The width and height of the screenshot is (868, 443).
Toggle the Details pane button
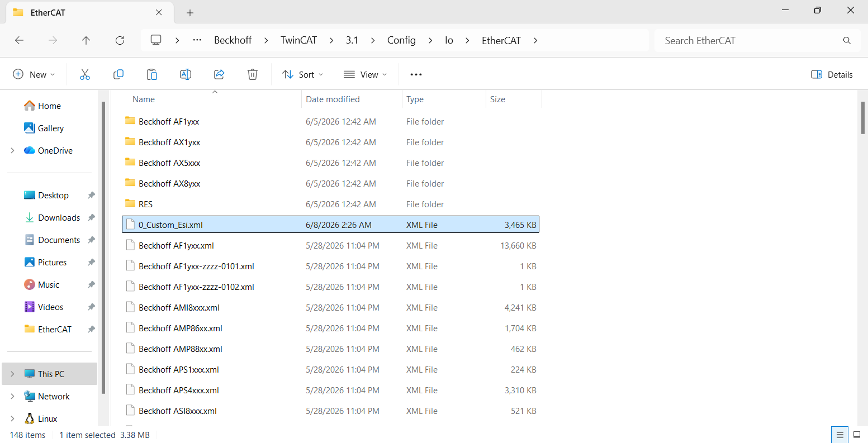click(x=832, y=74)
